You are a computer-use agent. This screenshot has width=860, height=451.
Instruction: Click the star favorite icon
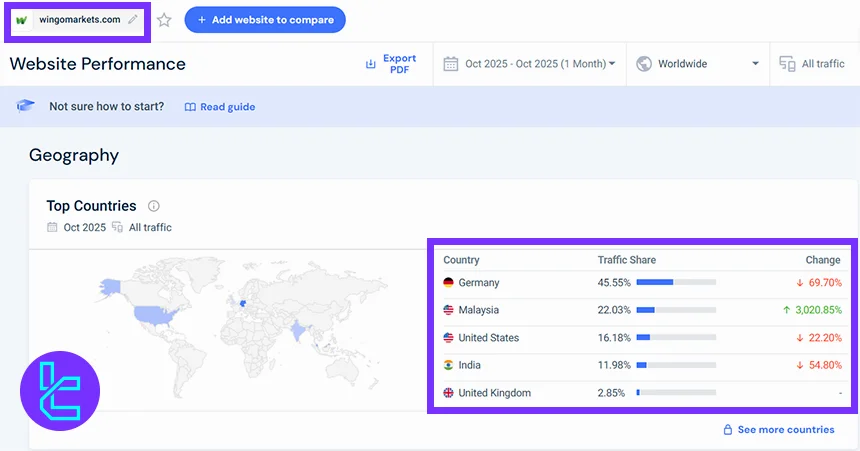point(164,20)
